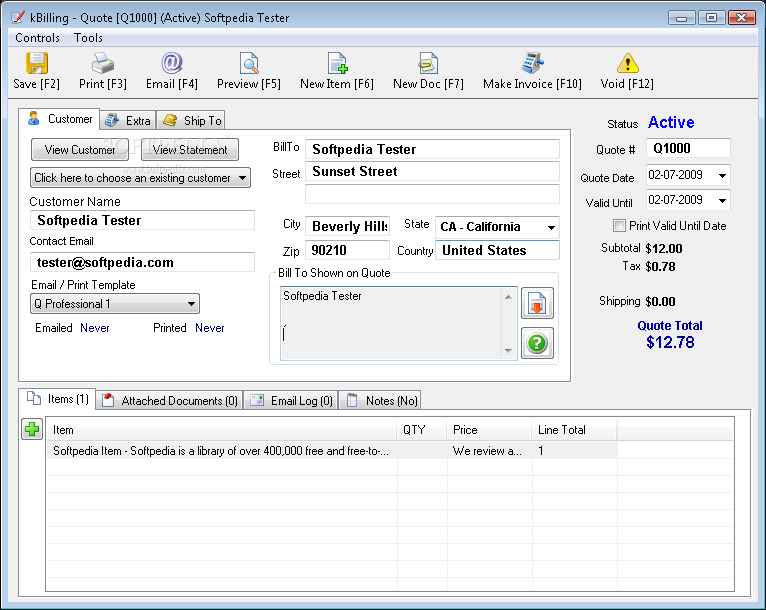Click the Bill To textbox scroll up arrow
The height and width of the screenshot is (610, 766).
[508, 297]
